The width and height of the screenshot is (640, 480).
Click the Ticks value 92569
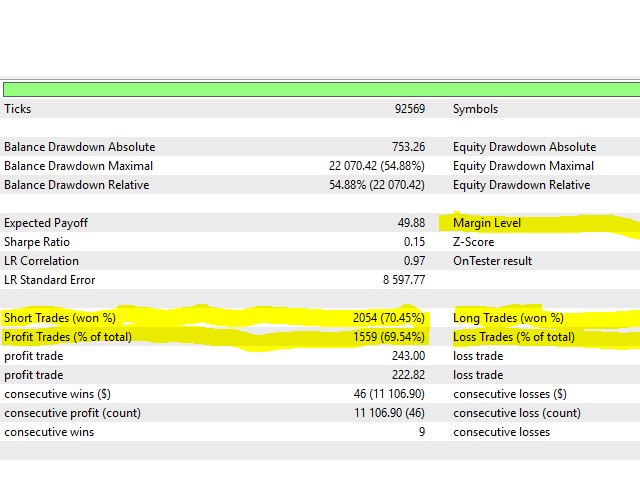pyautogui.click(x=410, y=109)
